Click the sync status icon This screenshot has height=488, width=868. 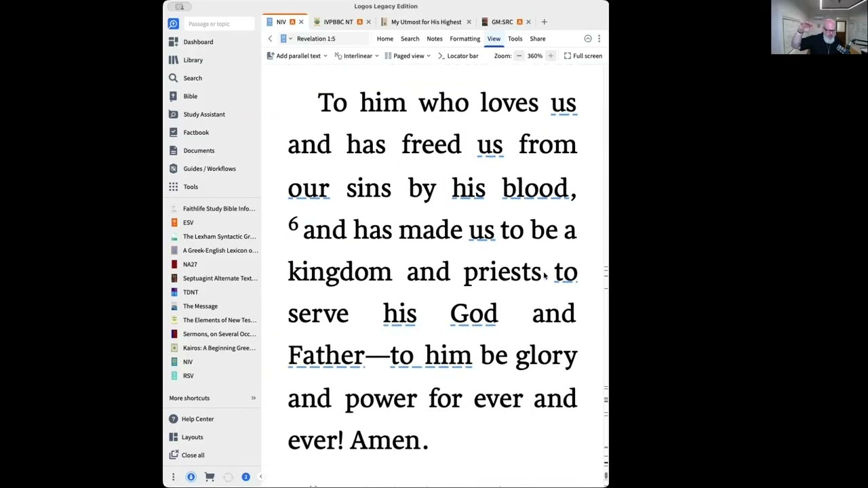tap(228, 477)
